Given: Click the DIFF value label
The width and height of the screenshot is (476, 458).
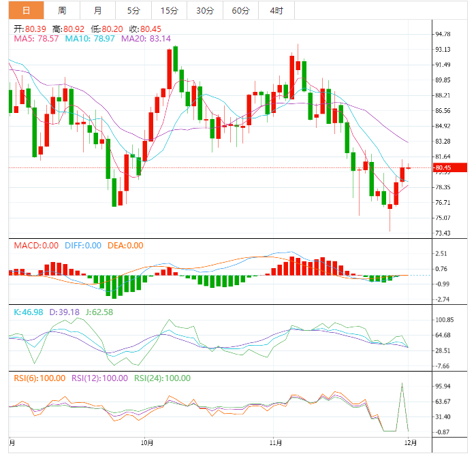Looking at the screenshot, I should click(x=83, y=246).
